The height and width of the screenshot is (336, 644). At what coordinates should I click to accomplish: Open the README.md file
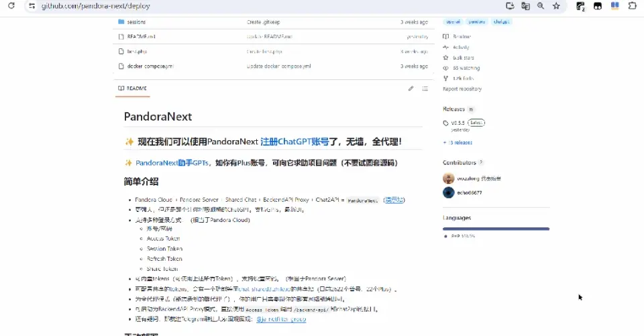(x=141, y=37)
